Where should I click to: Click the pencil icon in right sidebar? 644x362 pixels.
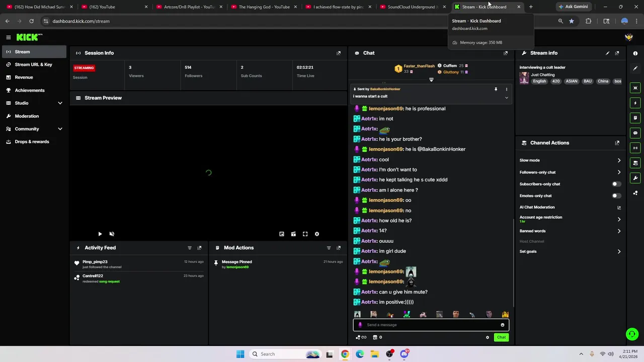point(635,68)
